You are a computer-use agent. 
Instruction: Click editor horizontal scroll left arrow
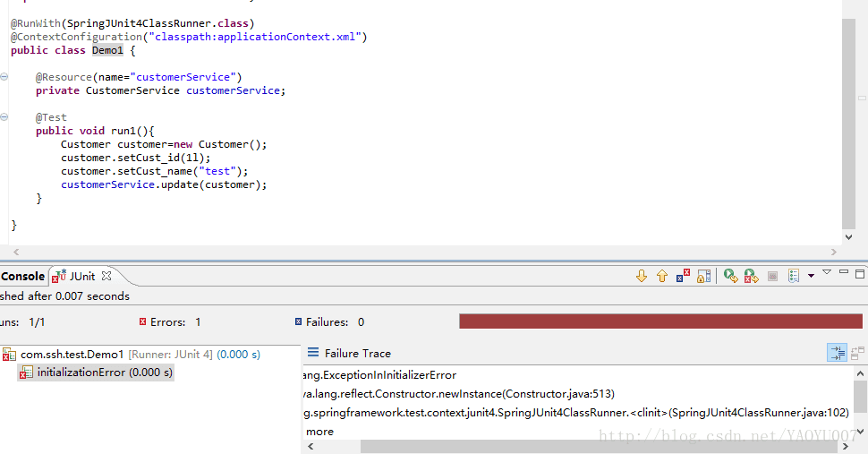16,252
